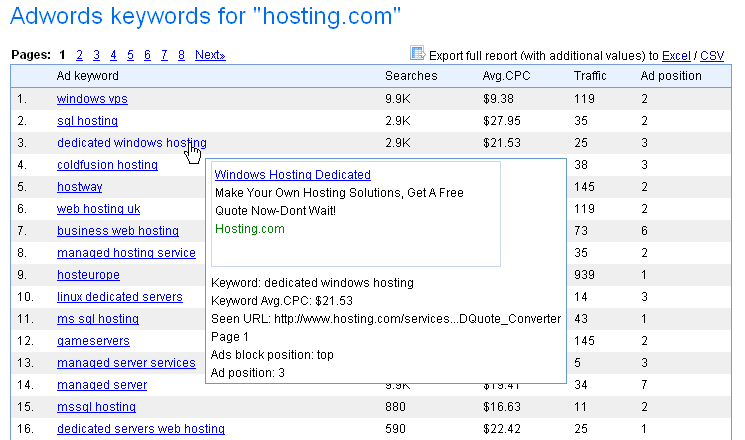Select 'linux dedicated servers' keyword
Image resolution: width=745 pixels, height=440 pixels.
[x=119, y=297]
